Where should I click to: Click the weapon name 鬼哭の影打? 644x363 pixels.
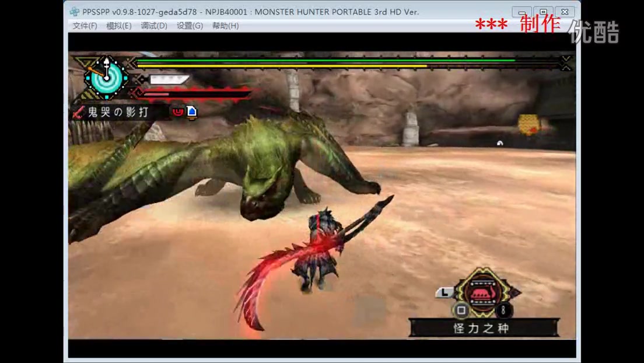[x=118, y=112]
